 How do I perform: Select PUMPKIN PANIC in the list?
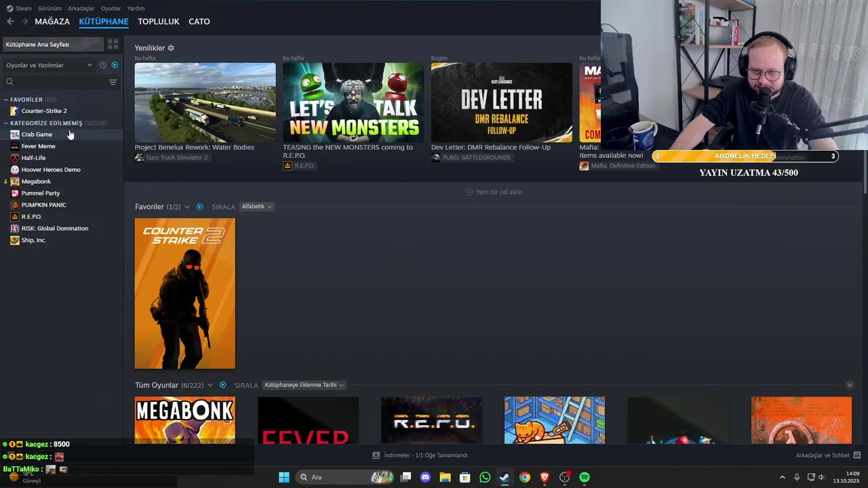[x=43, y=205]
